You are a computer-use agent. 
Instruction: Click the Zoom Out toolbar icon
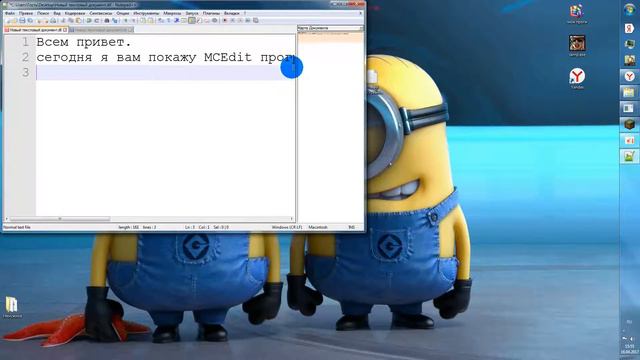click(133, 20)
